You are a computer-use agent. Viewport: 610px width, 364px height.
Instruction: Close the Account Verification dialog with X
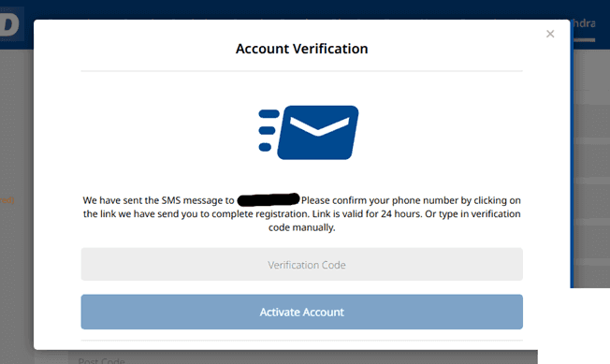pyautogui.click(x=550, y=34)
